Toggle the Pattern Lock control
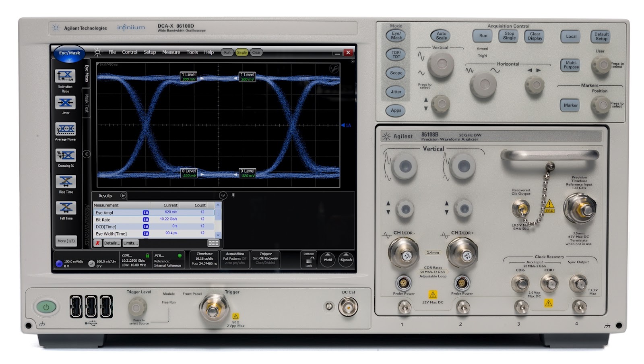 click(309, 260)
